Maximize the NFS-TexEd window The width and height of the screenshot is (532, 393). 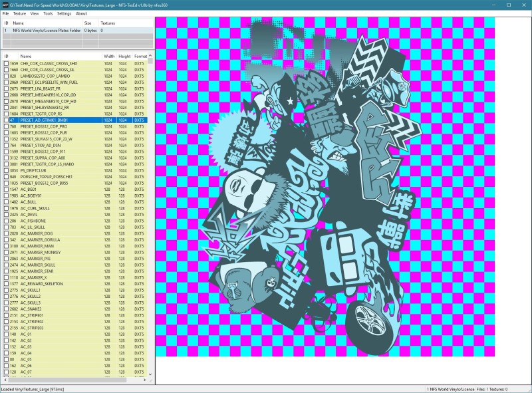tap(509, 5)
